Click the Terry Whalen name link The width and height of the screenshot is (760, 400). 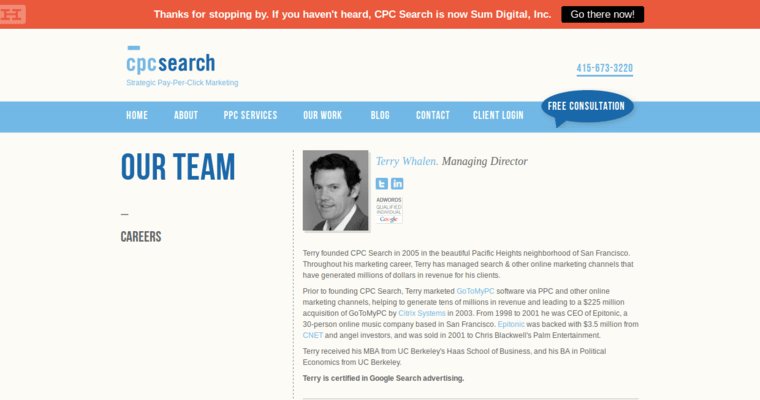[407, 161]
